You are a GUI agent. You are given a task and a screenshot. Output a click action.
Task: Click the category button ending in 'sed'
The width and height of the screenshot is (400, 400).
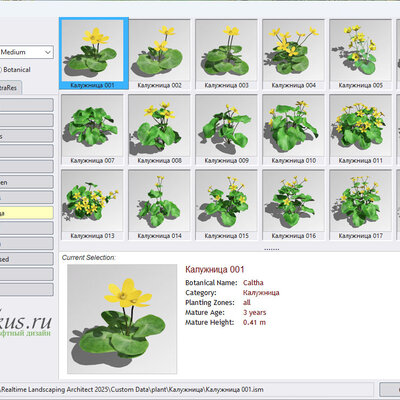26,259
